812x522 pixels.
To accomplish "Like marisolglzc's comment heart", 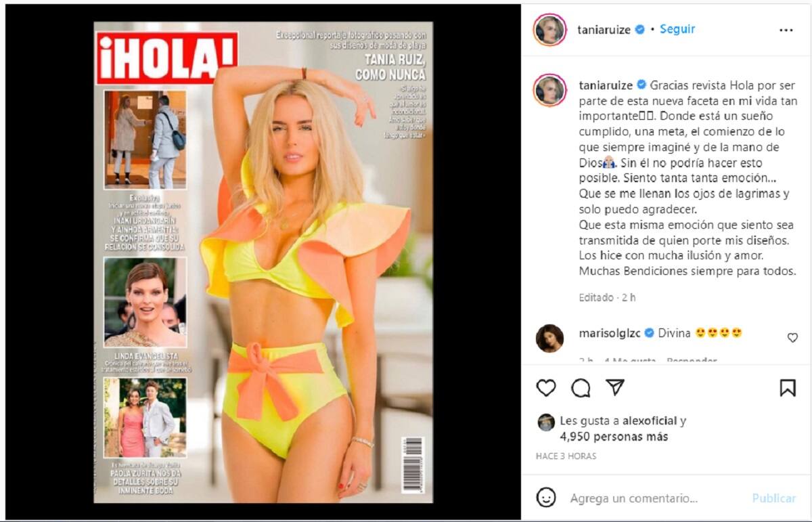I will pyautogui.click(x=792, y=337).
